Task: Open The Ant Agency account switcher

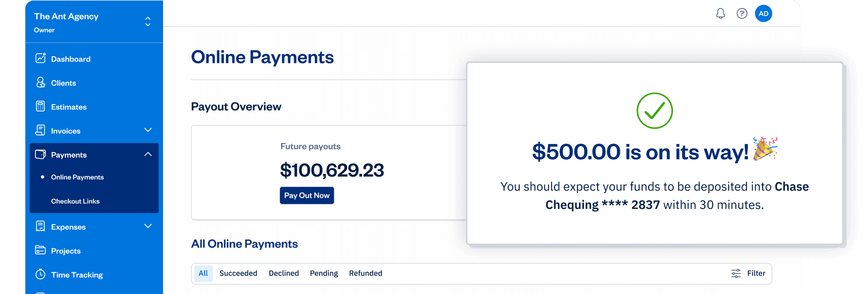Action: click(x=148, y=21)
